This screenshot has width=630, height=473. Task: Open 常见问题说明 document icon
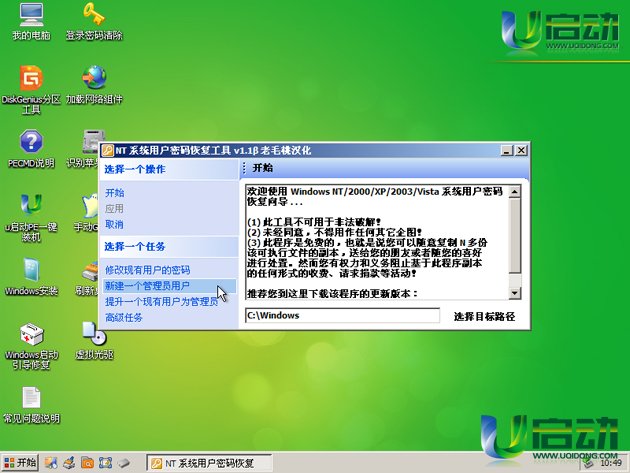coord(30,398)
